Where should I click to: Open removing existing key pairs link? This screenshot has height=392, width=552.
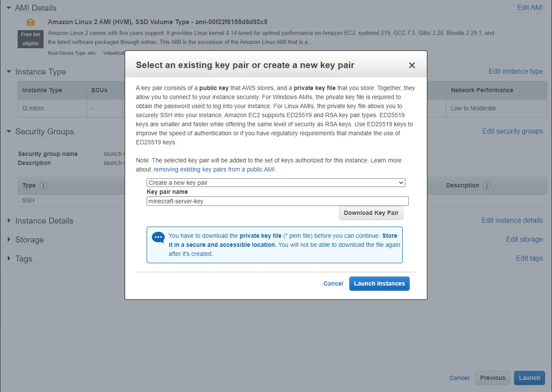(x=214, y=169)
